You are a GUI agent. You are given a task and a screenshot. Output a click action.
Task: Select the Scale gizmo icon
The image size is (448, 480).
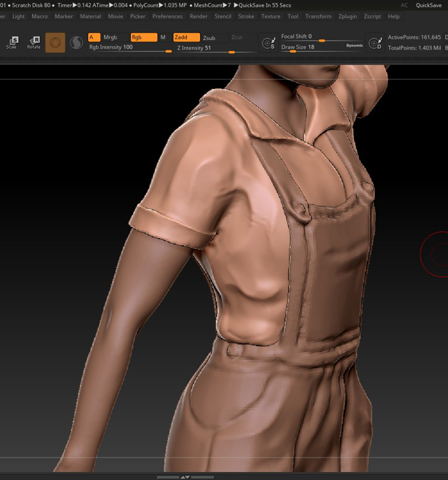click(12, 43)
